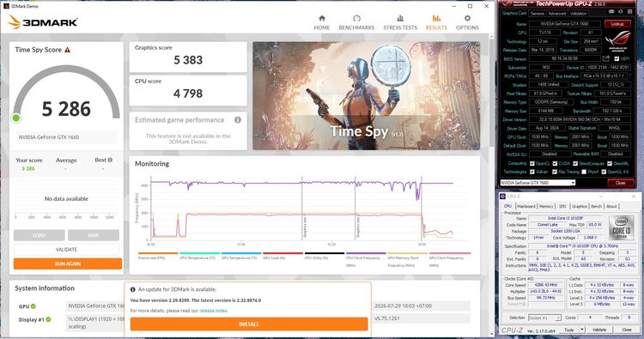Open the release notes link
Image resolution: width=644 pixels, height=339 pixels.
tap(213, 311)
